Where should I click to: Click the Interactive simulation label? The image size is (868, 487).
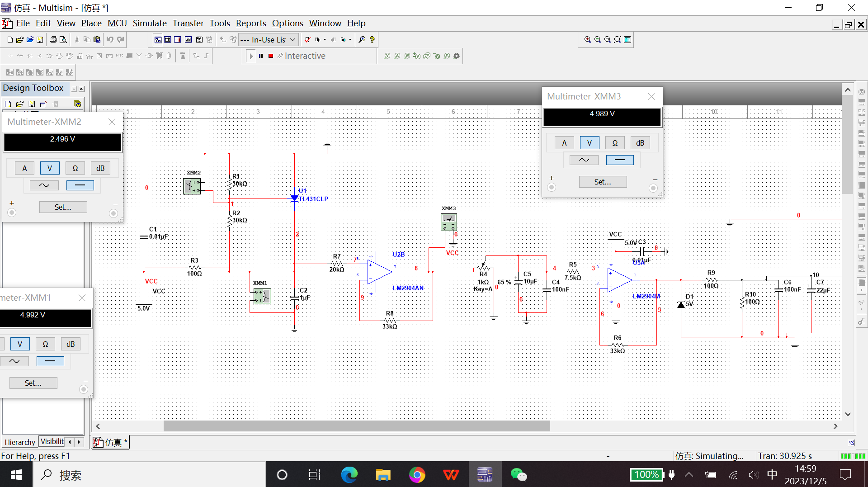click(x=305, y=56)
